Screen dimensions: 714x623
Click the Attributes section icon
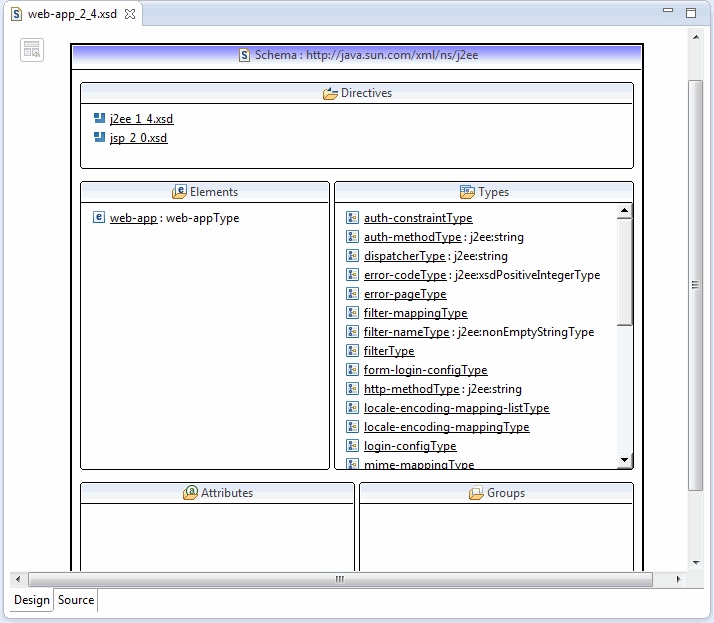190,492
